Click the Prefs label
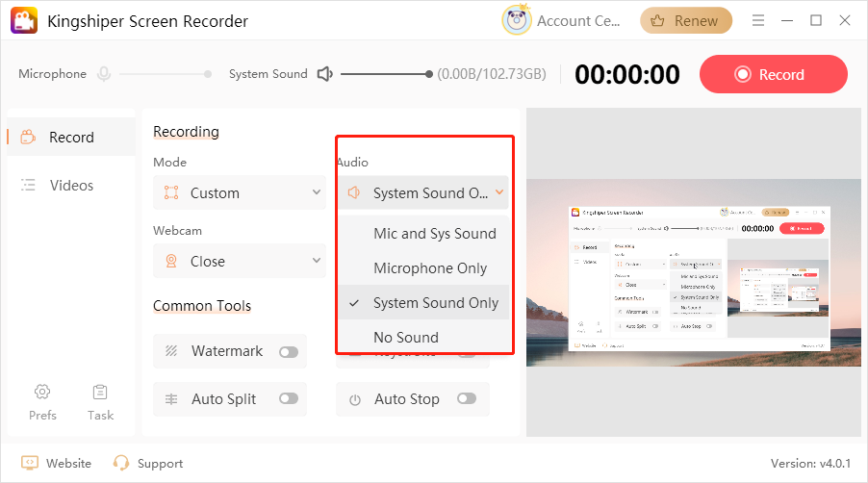Viewport: 868px width, 483px height. (42, 415)
